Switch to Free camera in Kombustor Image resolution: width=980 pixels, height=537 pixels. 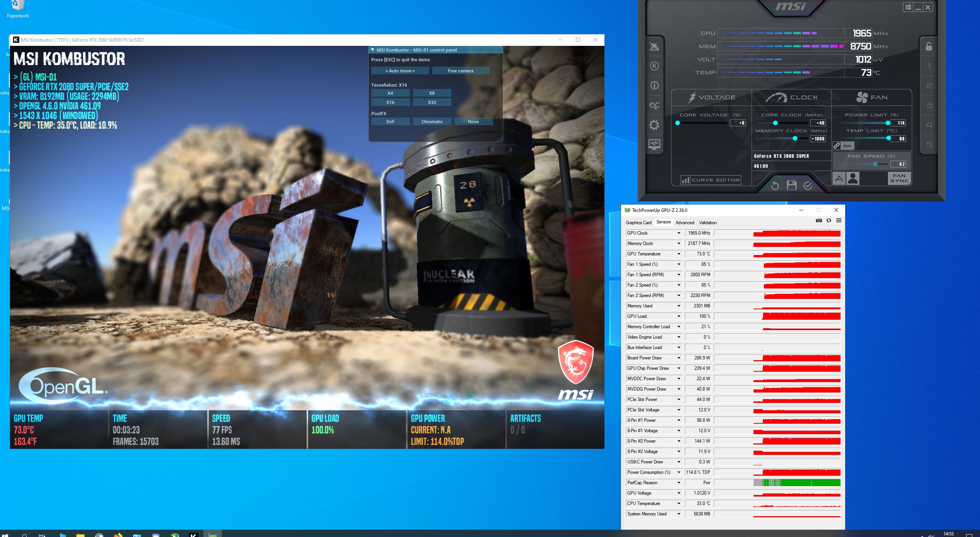coord(461,71)
